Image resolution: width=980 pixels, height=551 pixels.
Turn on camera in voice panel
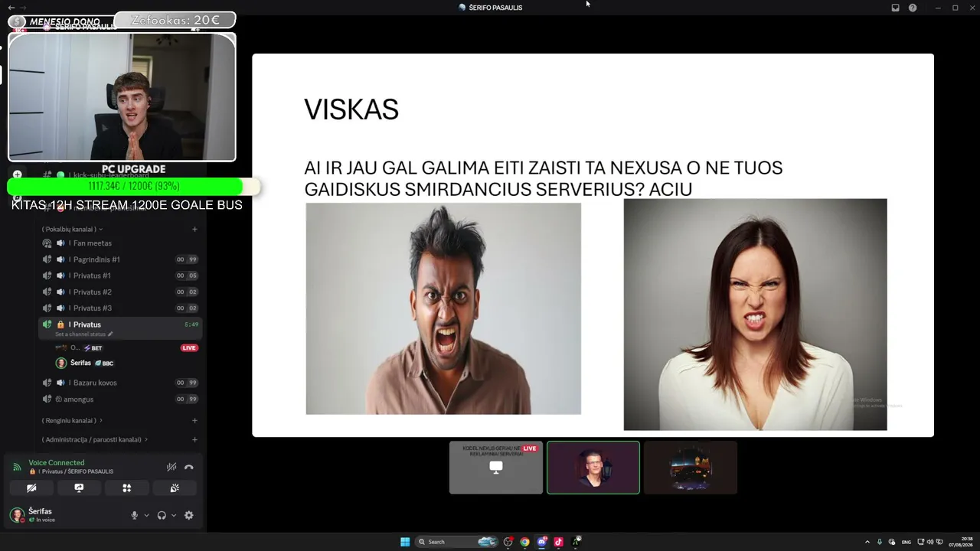click(31, 488)
